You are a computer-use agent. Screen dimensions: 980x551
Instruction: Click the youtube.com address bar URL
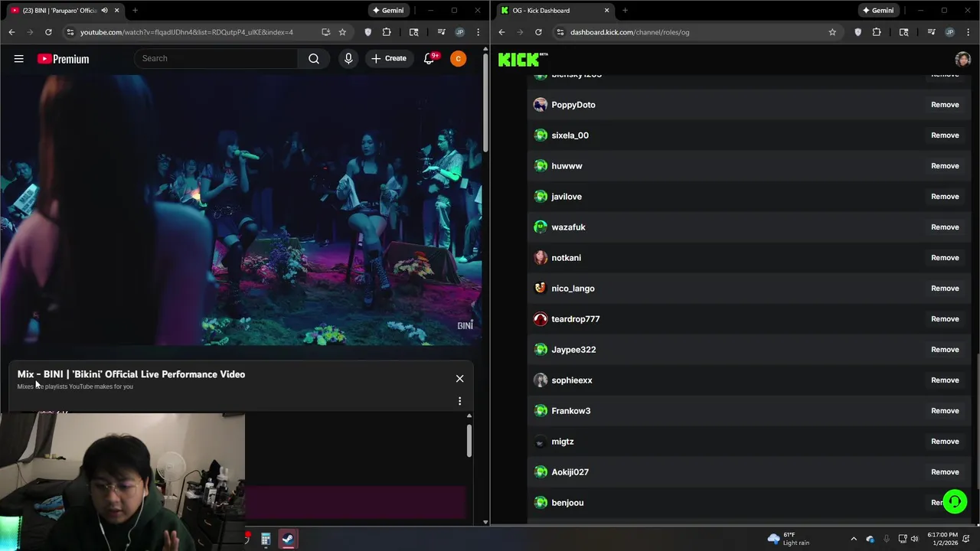187,32
